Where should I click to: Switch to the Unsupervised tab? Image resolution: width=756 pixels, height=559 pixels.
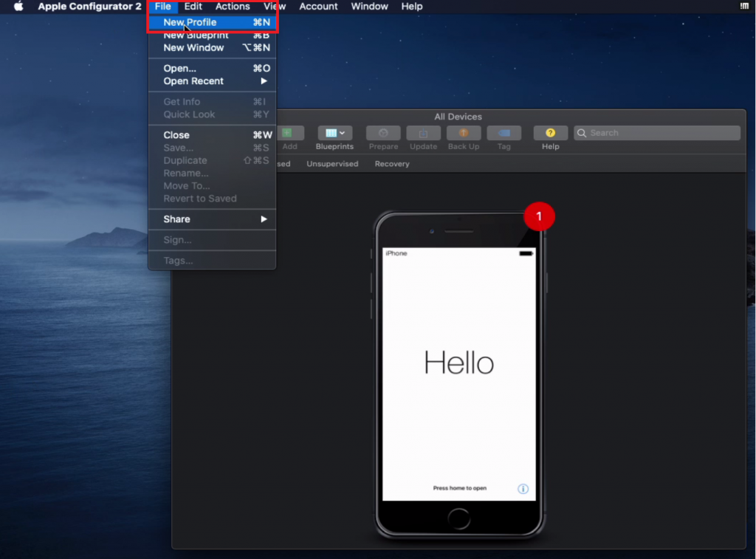coord(332,164)
